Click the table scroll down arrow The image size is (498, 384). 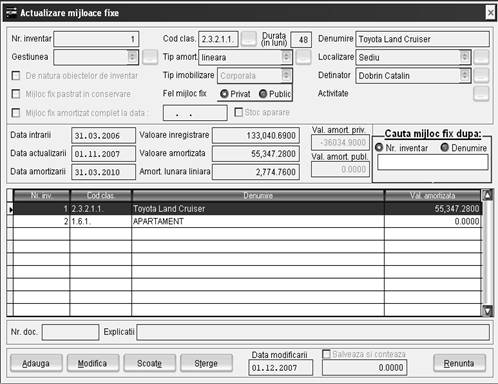pos(487,311)
